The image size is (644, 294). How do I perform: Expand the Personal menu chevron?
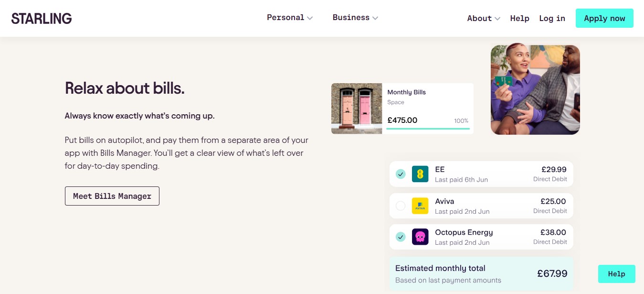pos(310,18)
